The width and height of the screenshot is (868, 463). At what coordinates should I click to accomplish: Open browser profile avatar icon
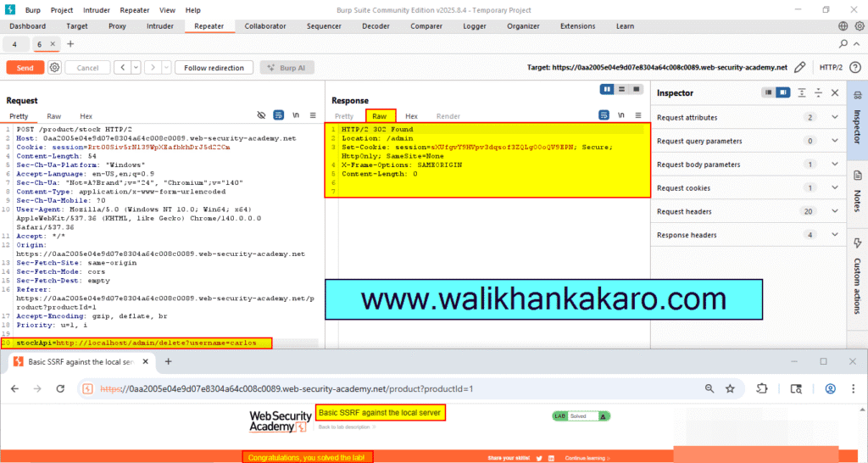click(831, 388)
